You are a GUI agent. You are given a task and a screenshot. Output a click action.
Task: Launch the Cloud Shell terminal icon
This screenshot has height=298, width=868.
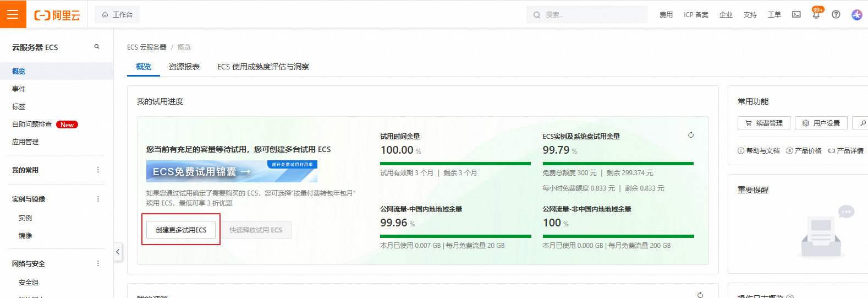click(x=796, y=15)
